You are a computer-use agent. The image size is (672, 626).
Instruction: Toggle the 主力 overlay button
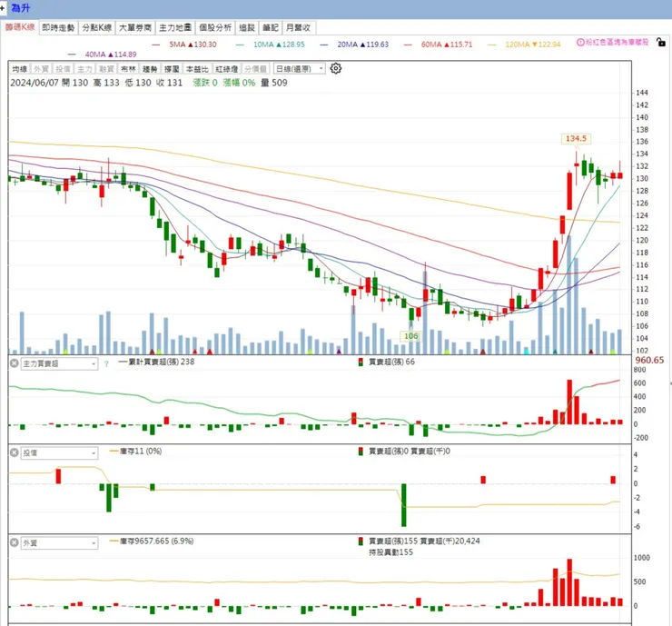point(84,69)
